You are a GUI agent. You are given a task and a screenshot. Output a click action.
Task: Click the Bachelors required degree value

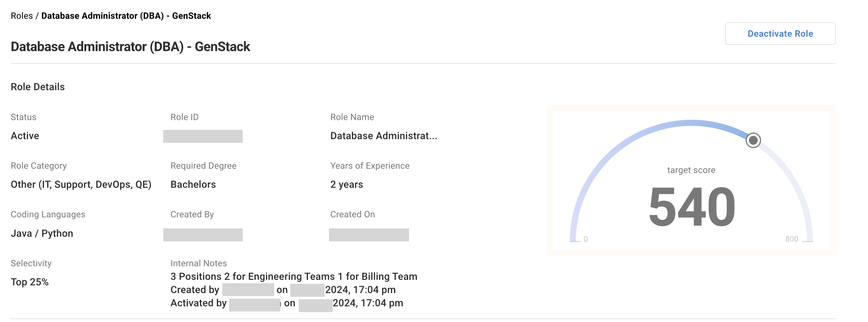[193, 185]
